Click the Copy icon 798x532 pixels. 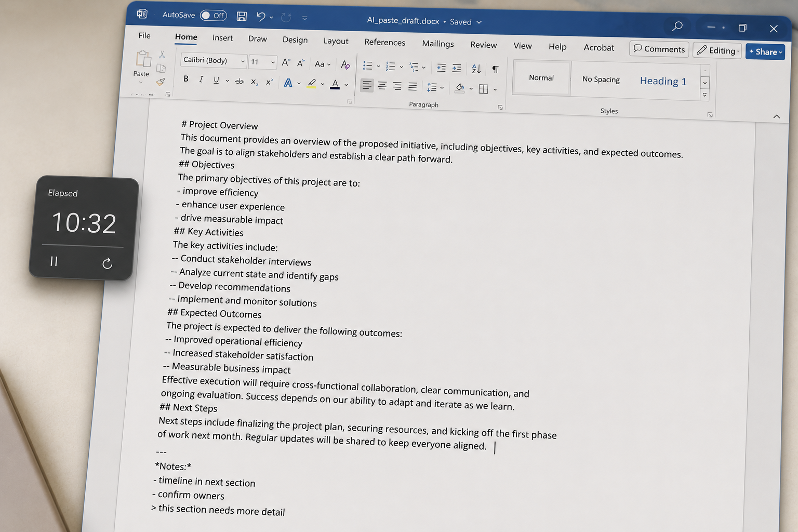(161, 68)
